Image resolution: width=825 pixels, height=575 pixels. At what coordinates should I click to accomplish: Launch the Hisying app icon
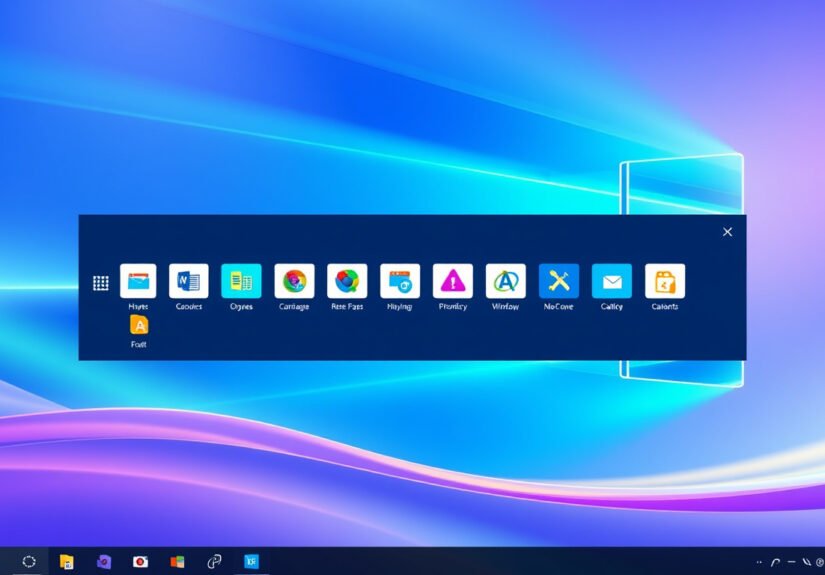pos(400,281)
